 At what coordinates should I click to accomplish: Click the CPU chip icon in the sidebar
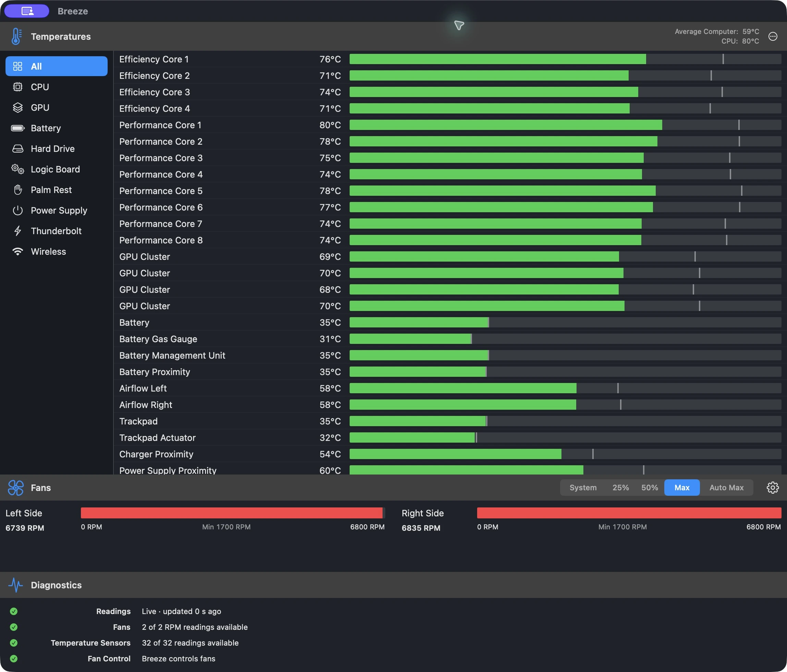17,87
